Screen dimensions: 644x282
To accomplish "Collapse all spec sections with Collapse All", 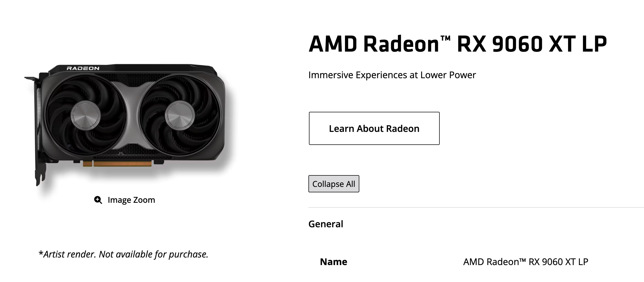I will click(333, 184).
